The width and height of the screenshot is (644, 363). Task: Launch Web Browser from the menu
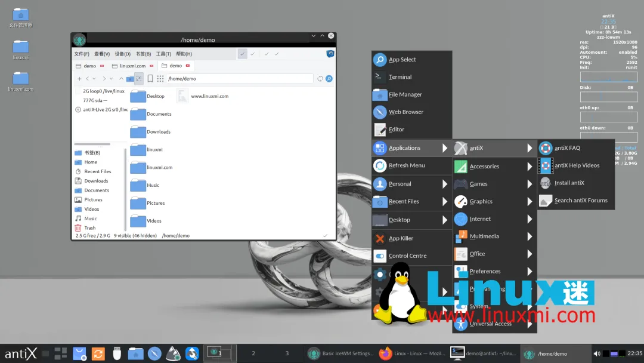pyautogui.click(x=411, y=112)
